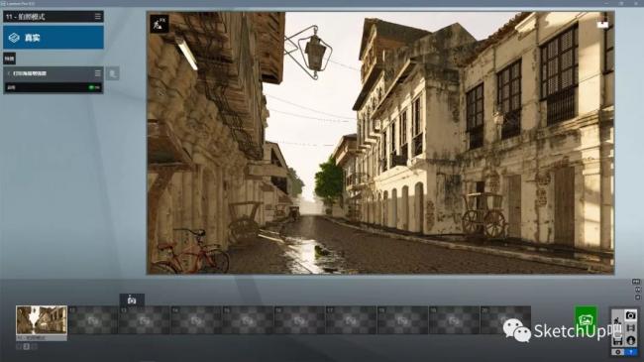Toggle the green on/off switch of the effect

(x=94, y=87)
